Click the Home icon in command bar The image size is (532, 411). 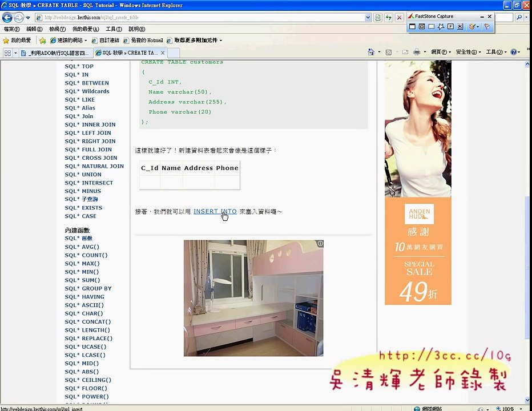(x=371, y=52)
